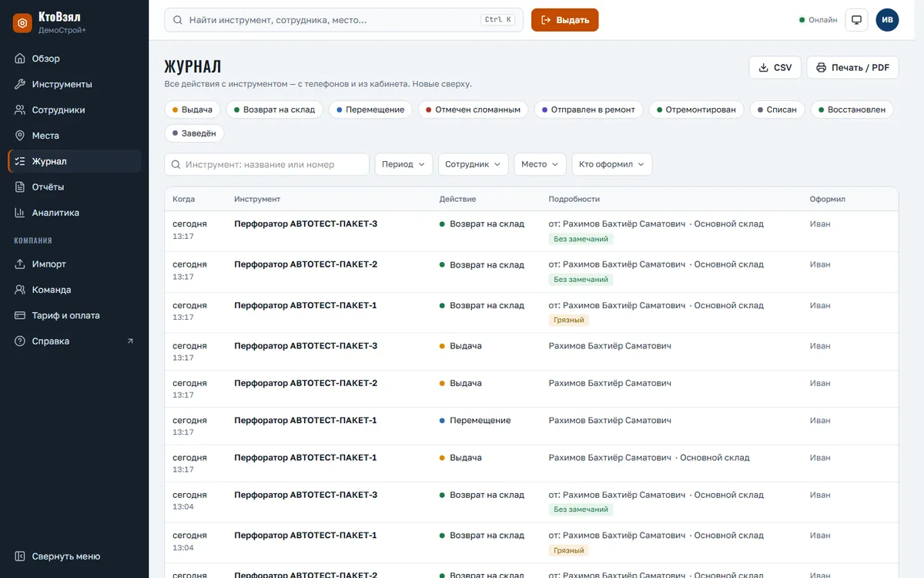Image resolution: width=924 pixels, height=578 pixels.
Task: Toggle the Списан filter chip
Action: (x=778, y=109)
